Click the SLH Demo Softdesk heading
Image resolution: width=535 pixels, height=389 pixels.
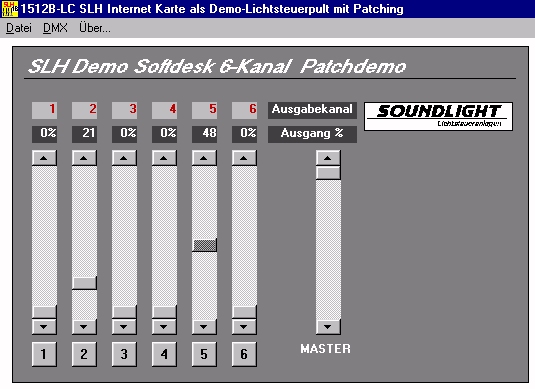217,66
